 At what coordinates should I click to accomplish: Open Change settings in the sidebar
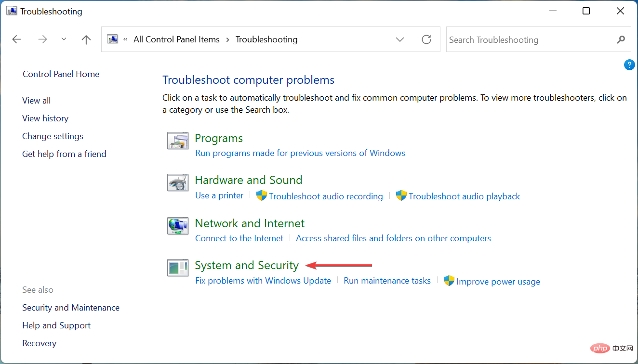coord(53,136)
